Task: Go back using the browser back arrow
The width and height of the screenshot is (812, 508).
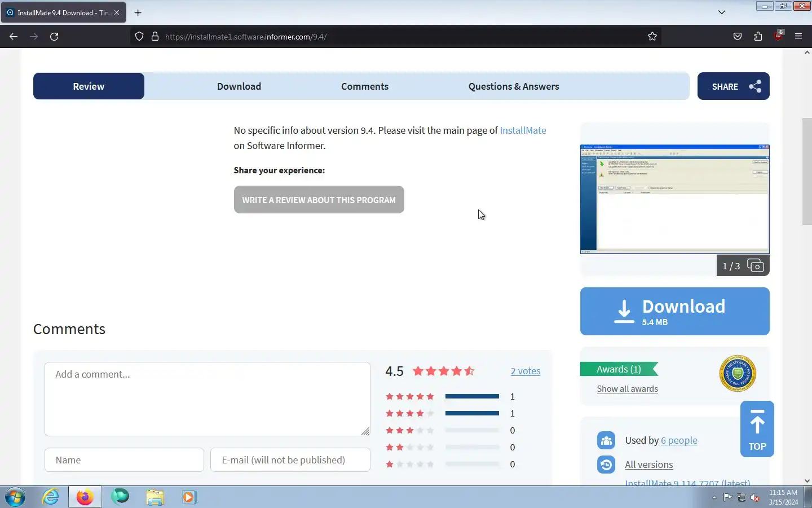Action: click(x=14, y=37)
